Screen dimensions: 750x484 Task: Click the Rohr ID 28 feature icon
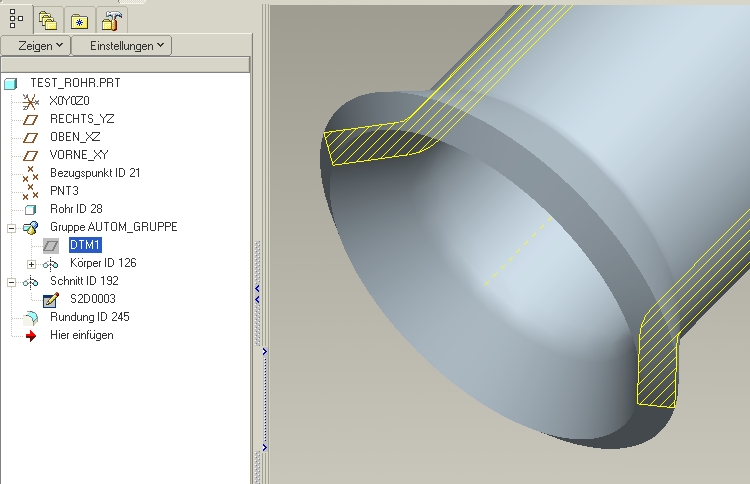[30, 209]
